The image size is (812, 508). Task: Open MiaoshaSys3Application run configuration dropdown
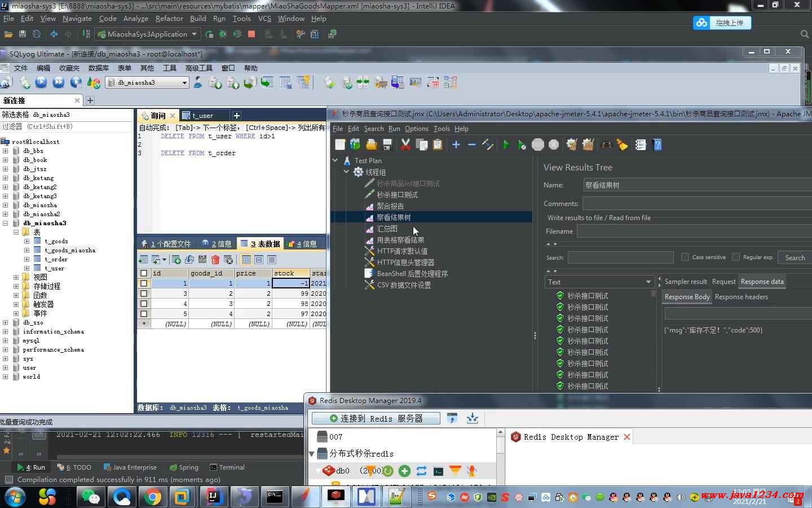coord(194,34)
